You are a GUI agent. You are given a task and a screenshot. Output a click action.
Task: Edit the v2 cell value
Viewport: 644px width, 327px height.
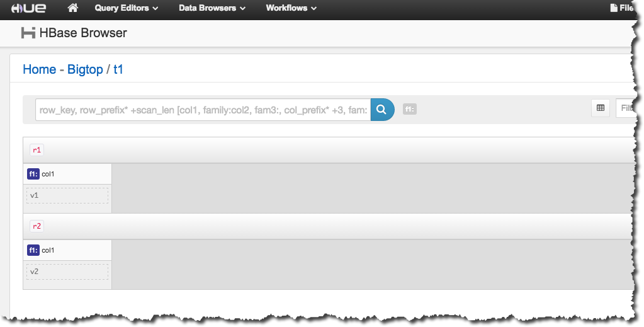[67, 272]
